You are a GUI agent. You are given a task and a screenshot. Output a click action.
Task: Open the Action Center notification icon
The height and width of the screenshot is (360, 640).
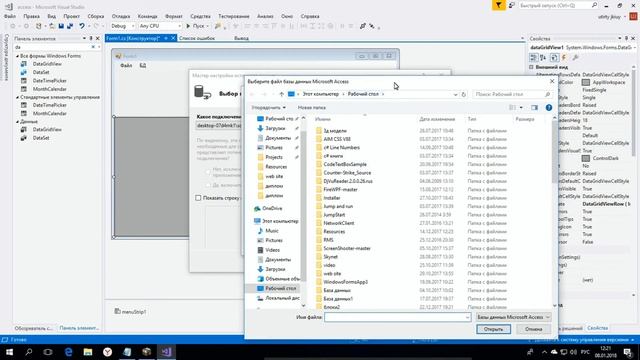(628, 352)
